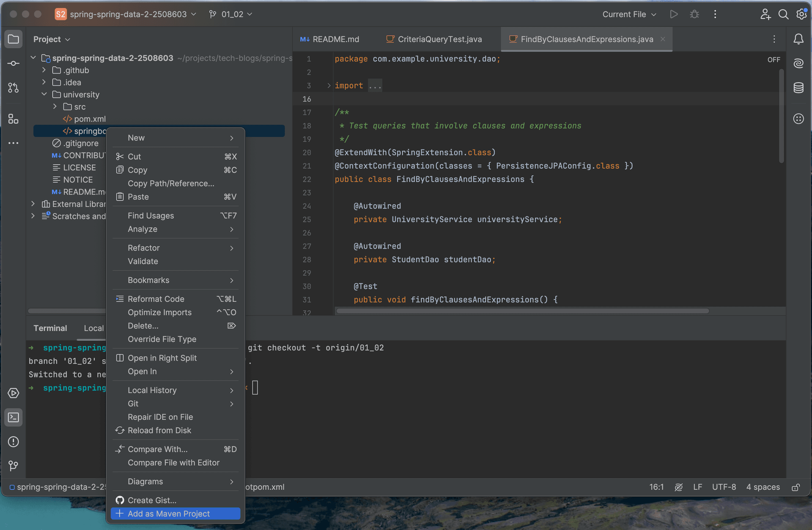The width and height of the screenshot is (812, 530).
Task: Select the Local terminal tab
Action: [x=94, y=328]
